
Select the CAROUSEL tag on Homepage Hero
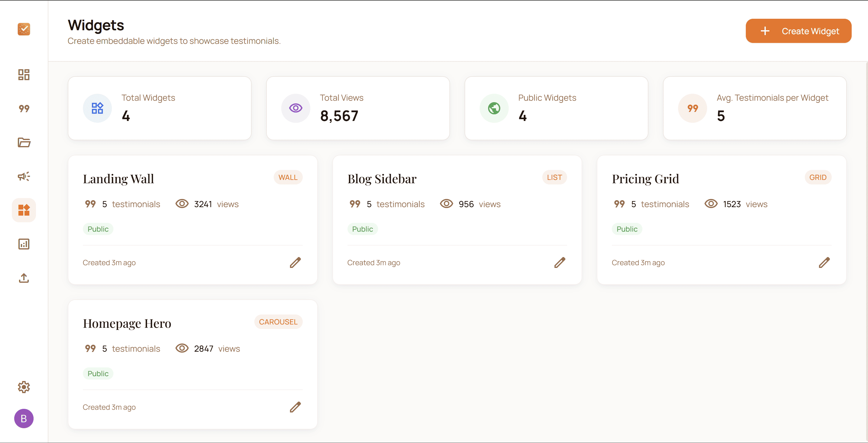click(x=278, y=322)
